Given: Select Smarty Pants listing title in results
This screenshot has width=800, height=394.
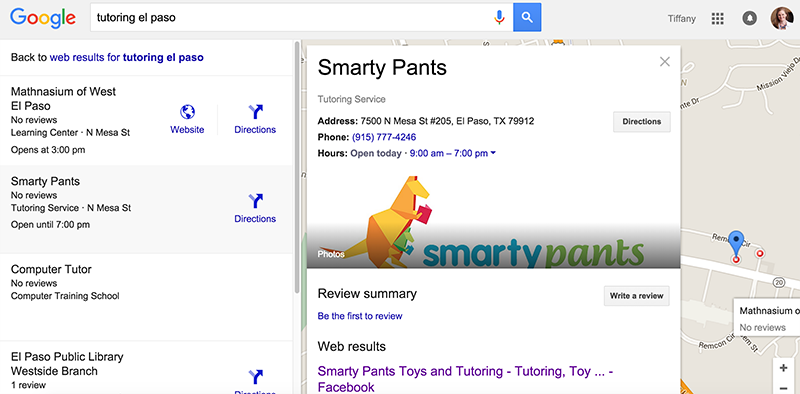Looking at the screenshot, I should 45,181.
